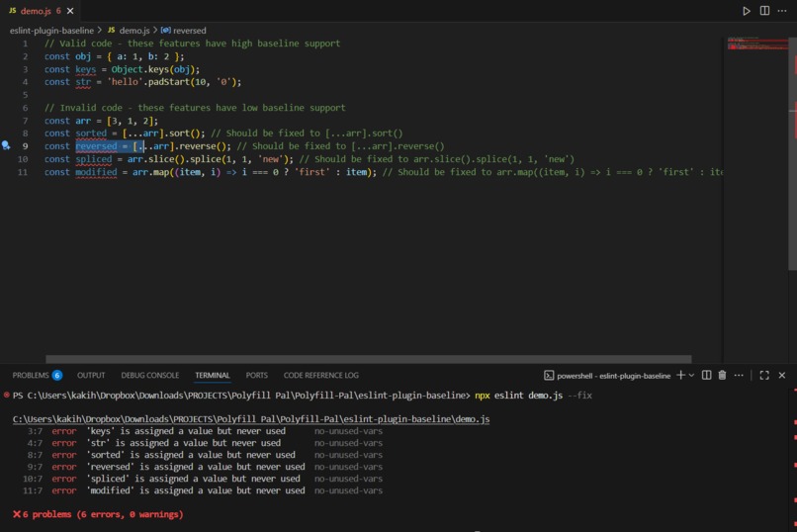Screen dimensions: 797x532
Task: Run the demo.js file with play icon
Action: 747,11
